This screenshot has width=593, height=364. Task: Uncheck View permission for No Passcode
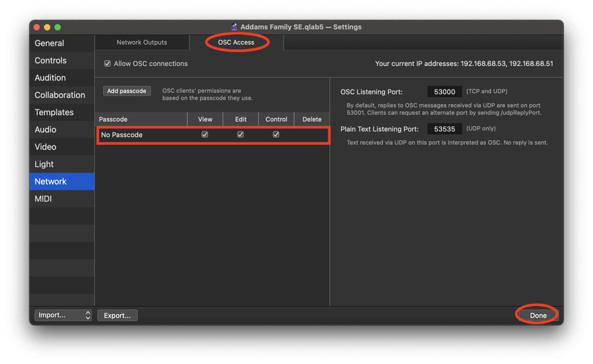(x=204, y=135)
